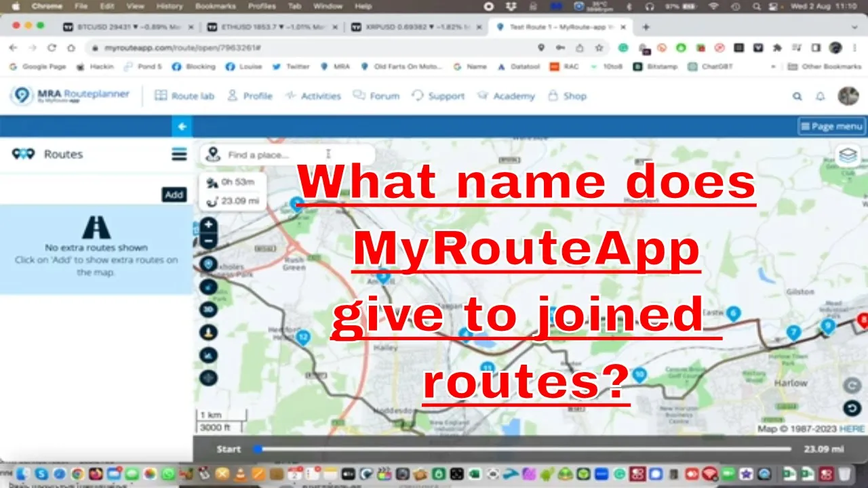Go back in browser history

(14, 48)
